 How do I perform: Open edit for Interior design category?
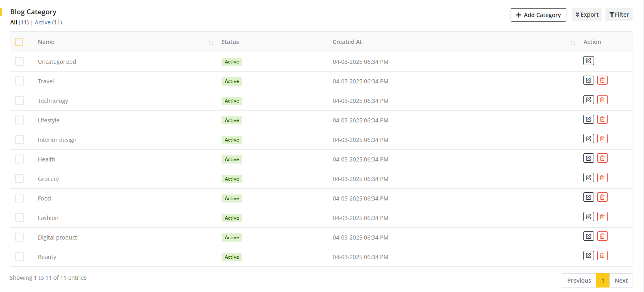click(588, 139)
